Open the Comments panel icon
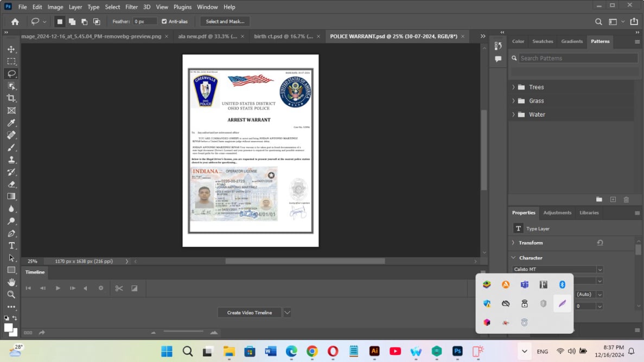Screen dimensions: 644x362 [x=498, y=59]
